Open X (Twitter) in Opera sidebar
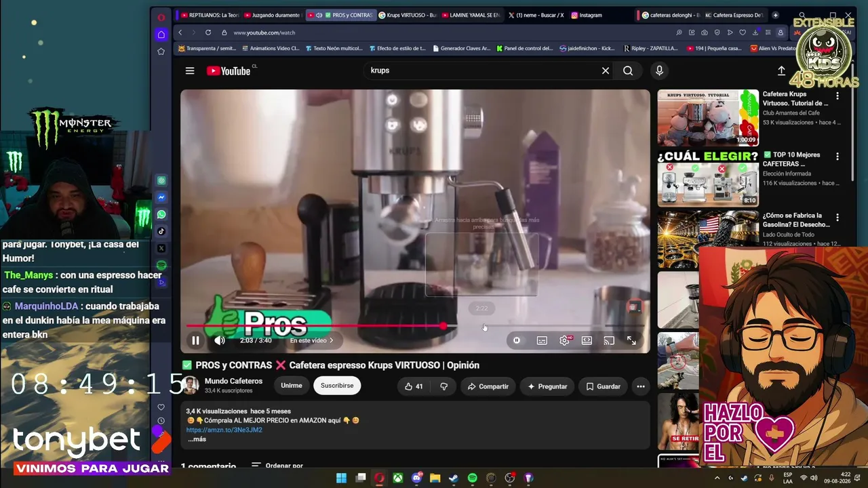The width and height of the screenshot is (868, 488). (x=161, y=248)
